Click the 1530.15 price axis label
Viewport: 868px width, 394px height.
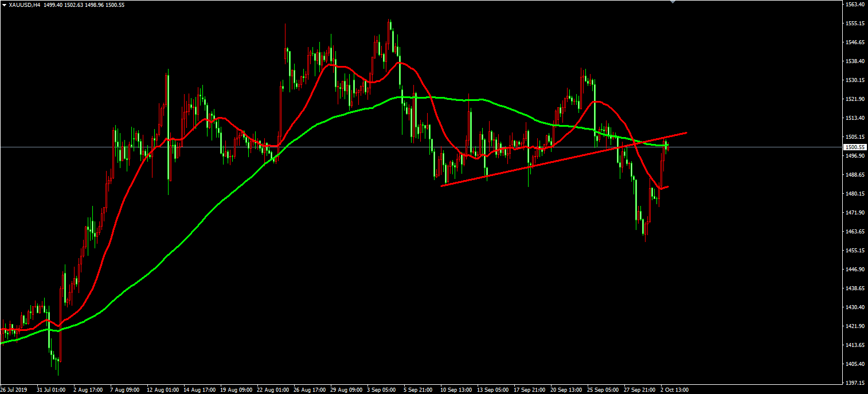click(855, 80)
